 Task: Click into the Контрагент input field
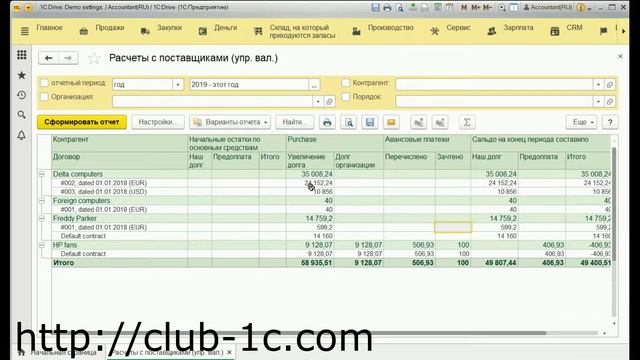click(x=494, y=84)
